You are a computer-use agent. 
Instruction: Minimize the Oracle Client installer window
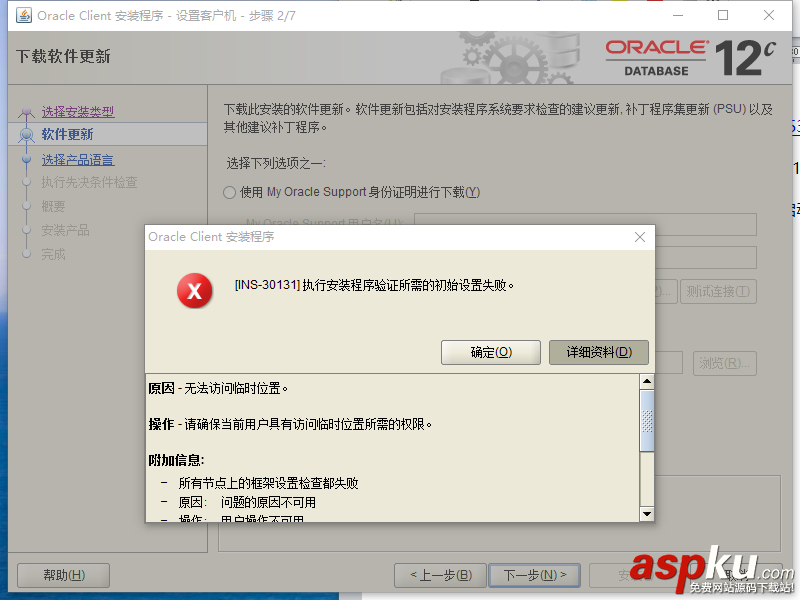point(678,15)
